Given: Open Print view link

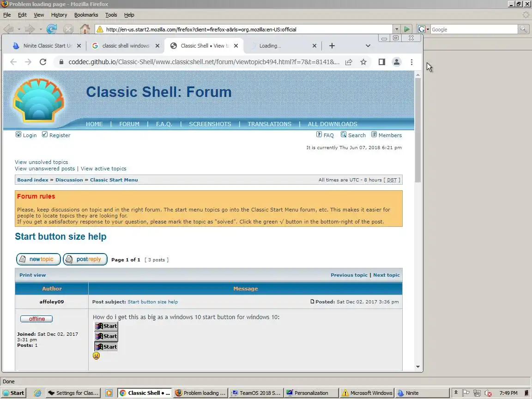Looking at the screenshot, I should pos(33,275).
